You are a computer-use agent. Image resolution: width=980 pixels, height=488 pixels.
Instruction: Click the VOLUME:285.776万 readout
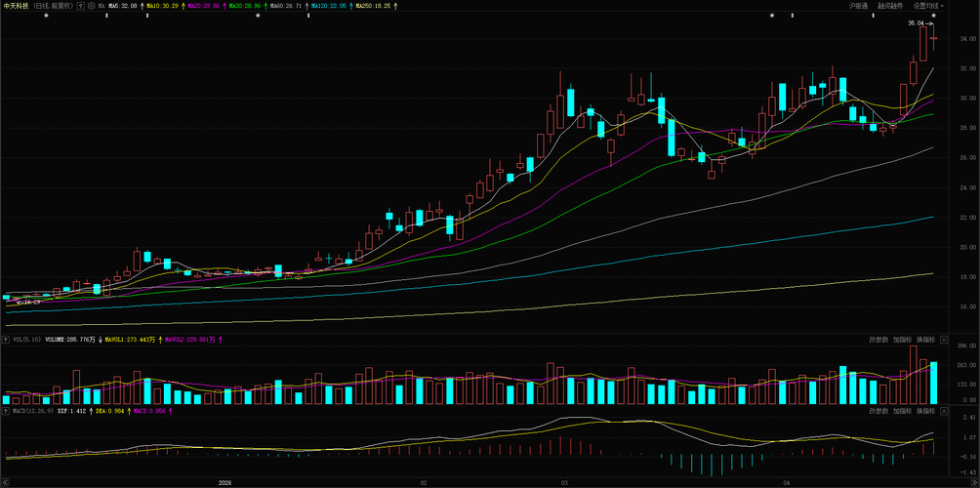(70, 340)
